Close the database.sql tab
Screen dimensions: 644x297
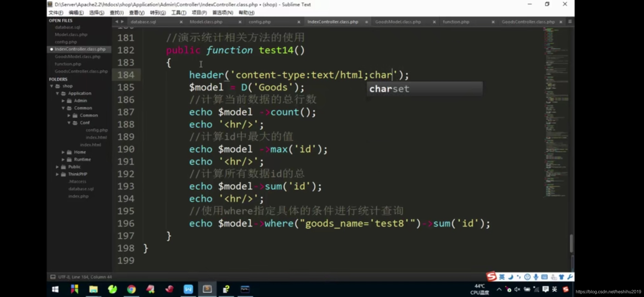(181, 22)
